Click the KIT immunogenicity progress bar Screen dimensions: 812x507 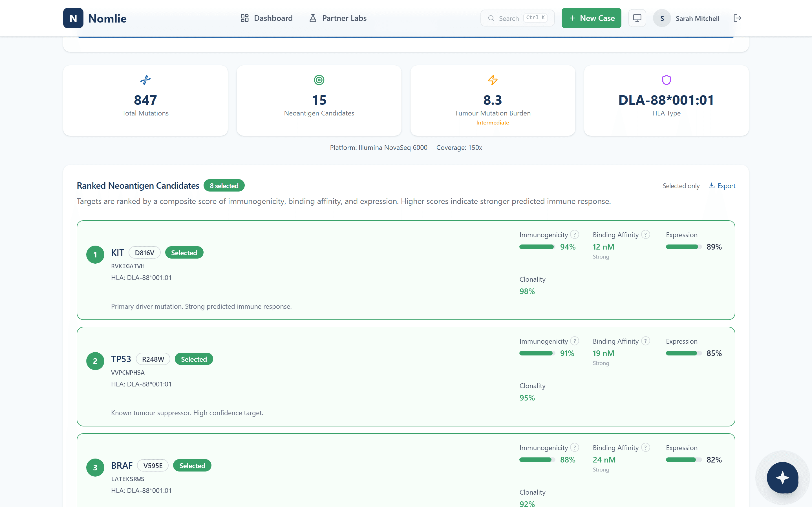point(537,247)
